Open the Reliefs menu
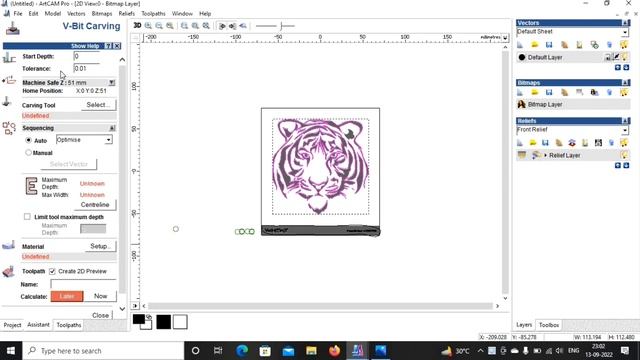The height and width of the screenshot is (360, 640). (127, 13)
